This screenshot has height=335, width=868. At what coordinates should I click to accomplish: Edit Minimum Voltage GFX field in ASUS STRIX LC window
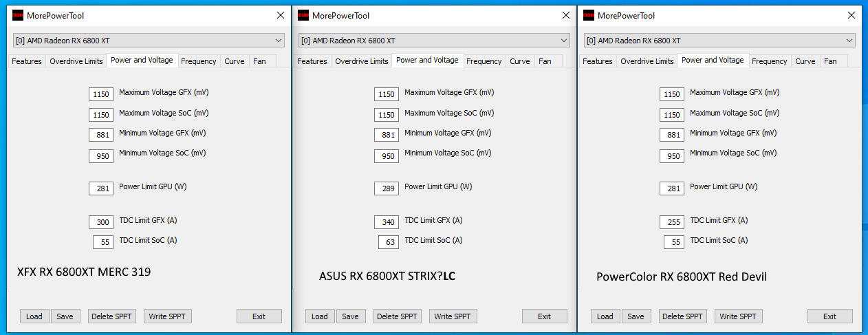pos(387,135)
